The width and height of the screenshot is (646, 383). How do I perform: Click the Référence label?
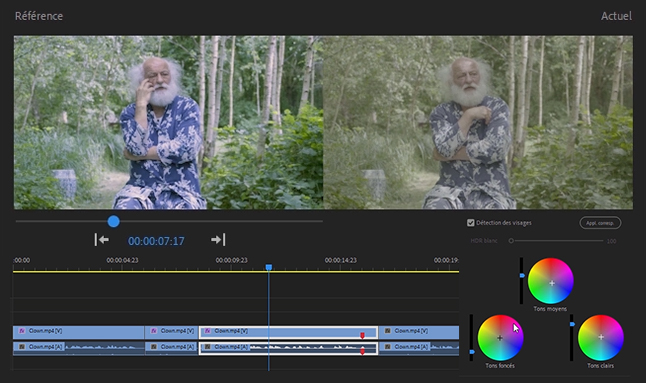tap(39, 16)
